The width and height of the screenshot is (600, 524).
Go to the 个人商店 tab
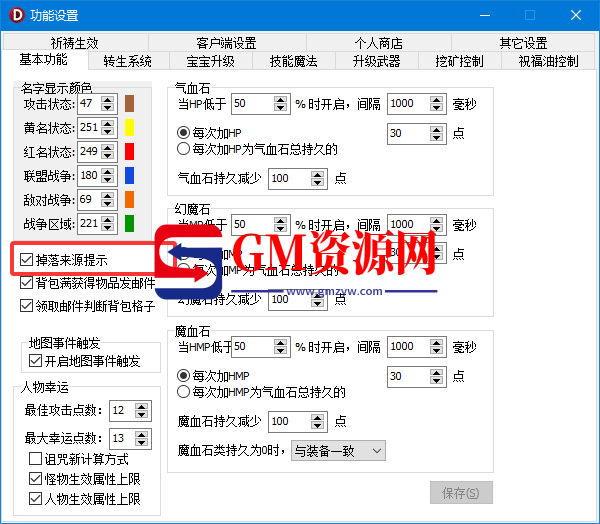click(378, 43)
